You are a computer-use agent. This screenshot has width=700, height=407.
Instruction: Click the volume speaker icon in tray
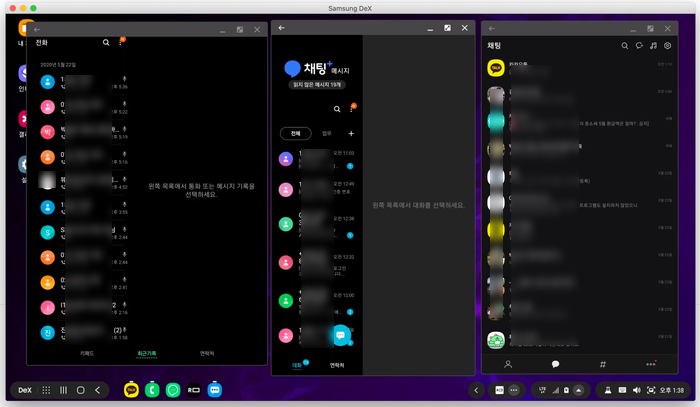637,390
